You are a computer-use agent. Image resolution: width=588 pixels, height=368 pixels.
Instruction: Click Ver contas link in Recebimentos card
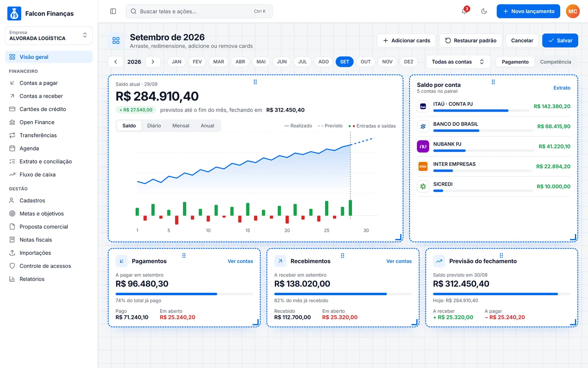399,261
